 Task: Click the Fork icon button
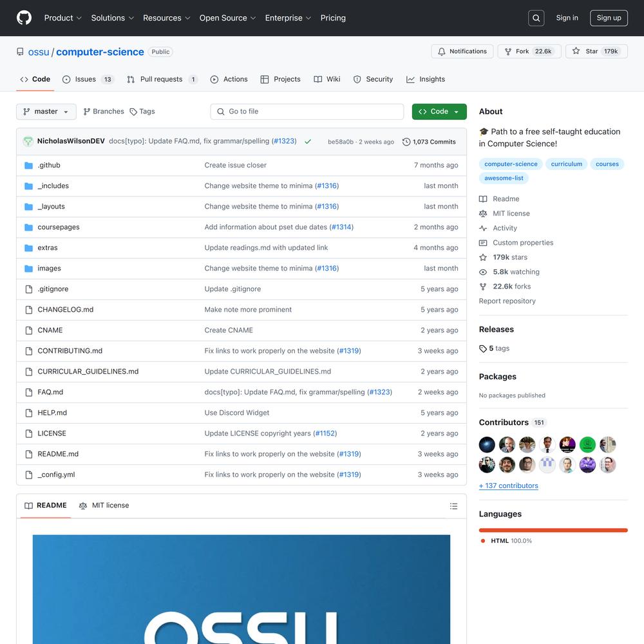[508, 52]
